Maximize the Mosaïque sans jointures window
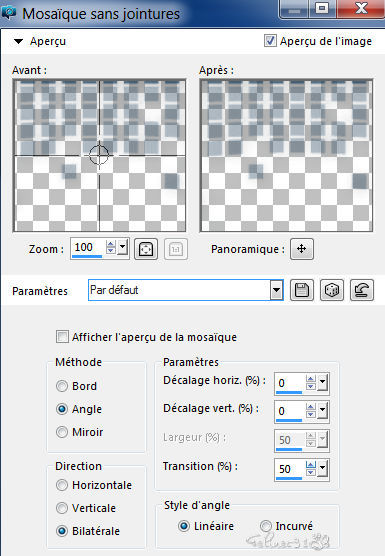 pos(322,9)
